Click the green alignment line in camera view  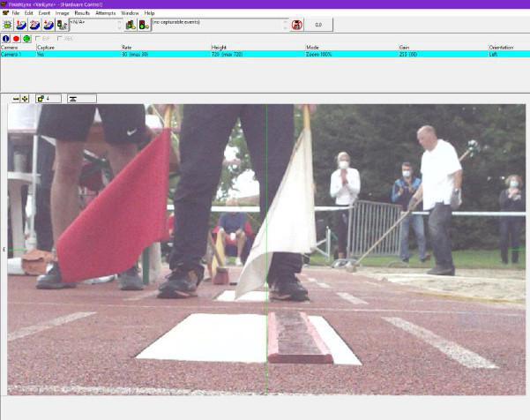click(x=266, y=249)
